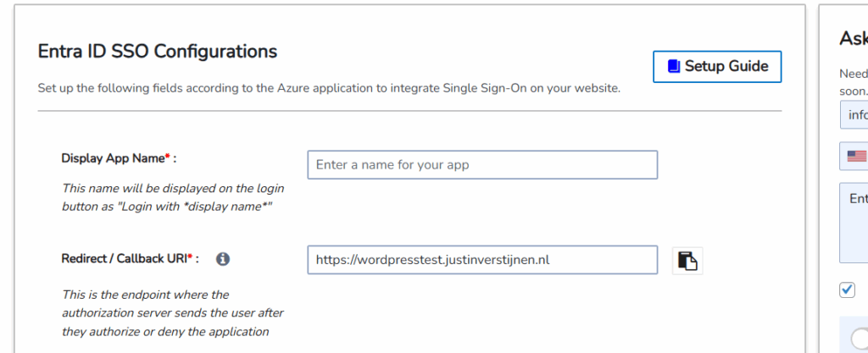This screenshot has width=868, height=353.
Task: Focus the Display App Name field
Action: click(482, 165)
